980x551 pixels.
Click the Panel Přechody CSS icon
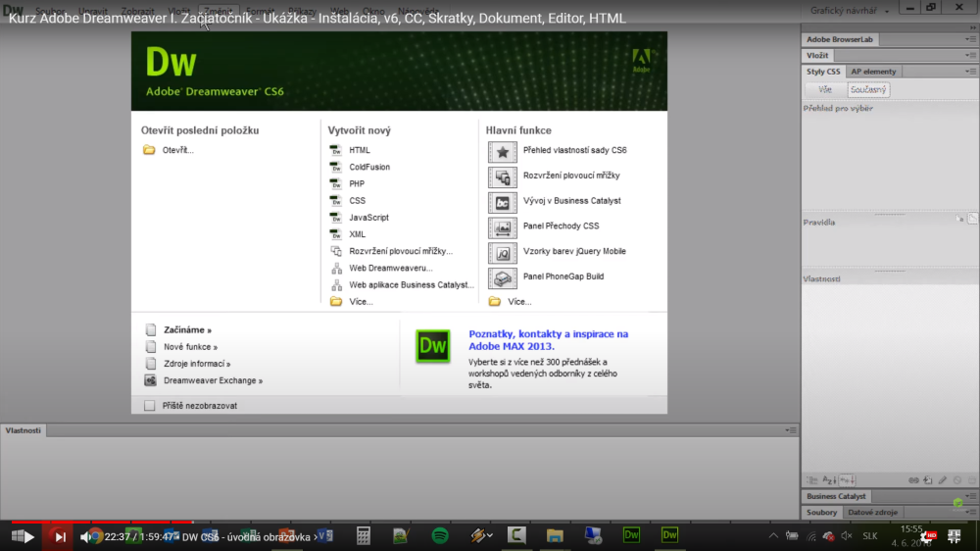click(503, 227)
